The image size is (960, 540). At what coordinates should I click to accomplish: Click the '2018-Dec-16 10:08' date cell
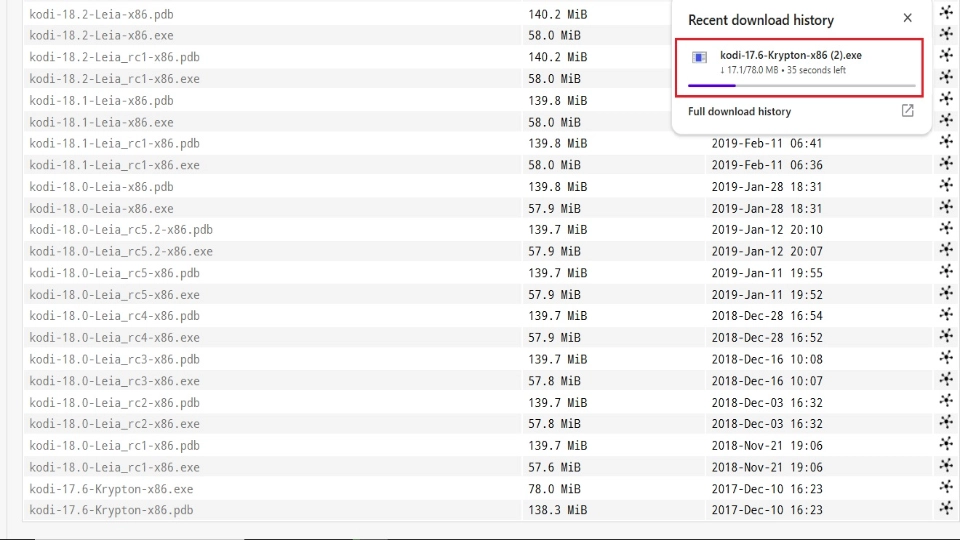point(767,359)
